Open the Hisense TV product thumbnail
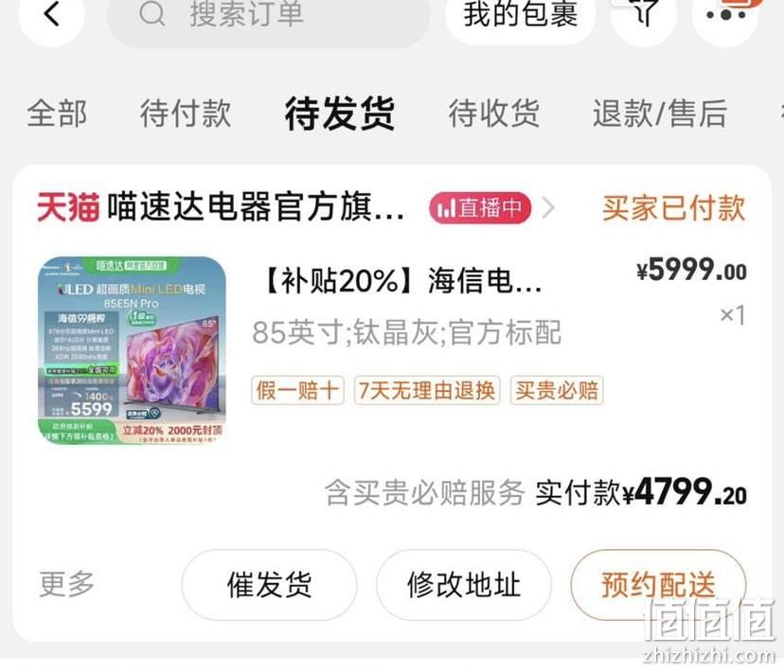784x672 pixels. click(x=132, y=350)
